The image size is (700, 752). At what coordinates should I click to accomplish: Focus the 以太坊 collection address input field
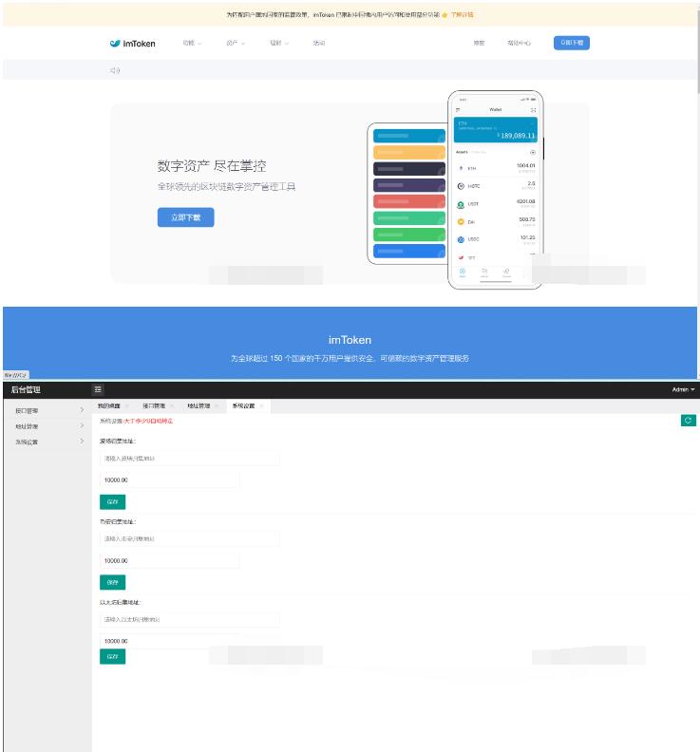coord(190,620)
